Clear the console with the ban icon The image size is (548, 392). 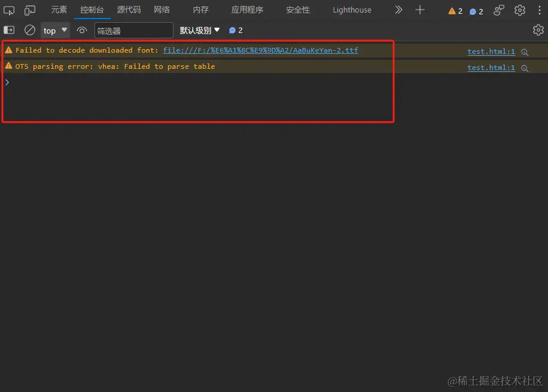point(30,30)
